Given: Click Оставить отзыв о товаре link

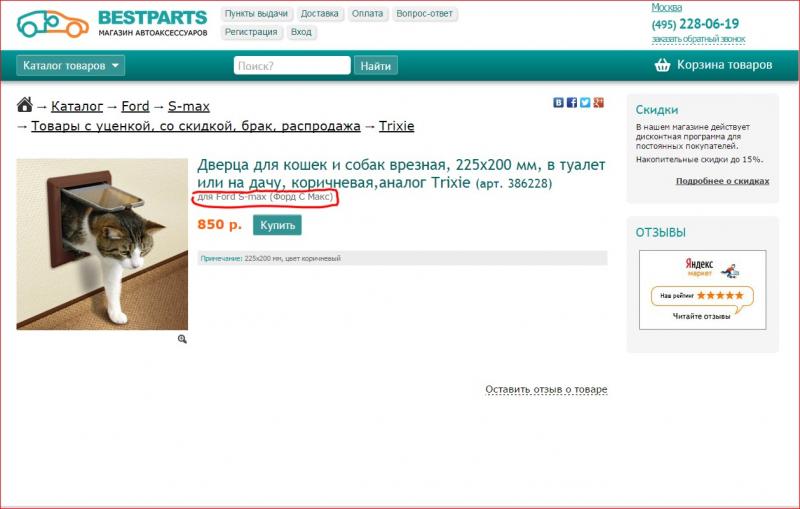Looking at the screenshot, I should click(546, 389).
